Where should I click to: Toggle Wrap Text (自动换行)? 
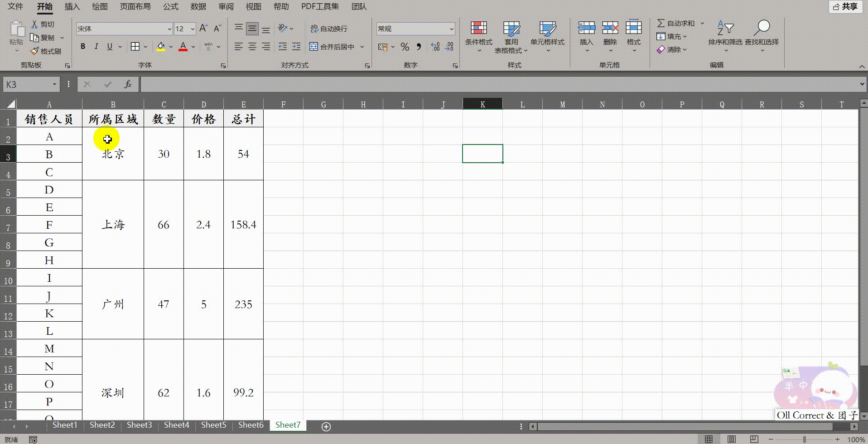(329, 29)
